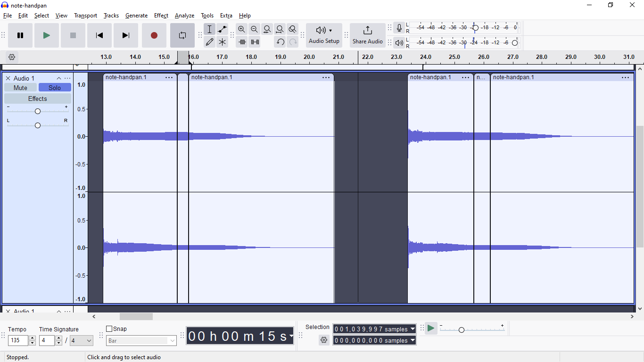644x362 pixels.
Task: Open menu of last note-handpan.1 clip
Action: pos(625,77)
